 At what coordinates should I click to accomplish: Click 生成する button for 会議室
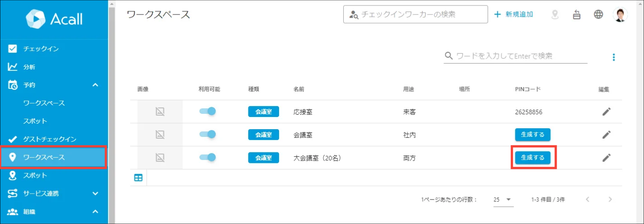(533, 134)
